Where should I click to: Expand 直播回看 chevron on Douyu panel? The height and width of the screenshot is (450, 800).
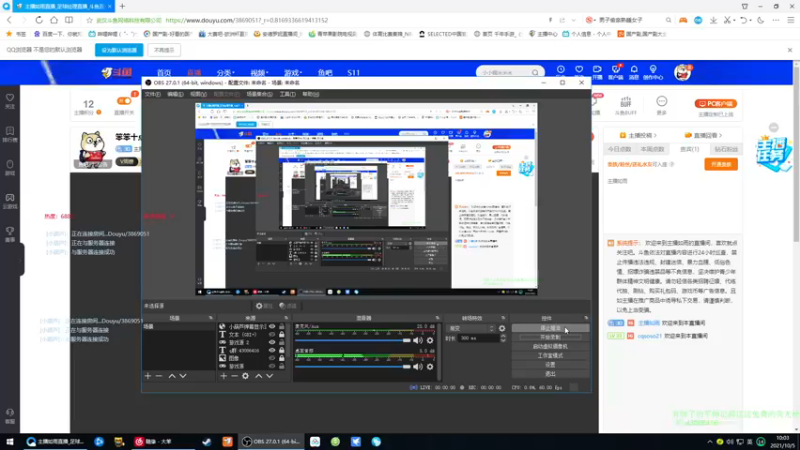(x=720, y=136)
